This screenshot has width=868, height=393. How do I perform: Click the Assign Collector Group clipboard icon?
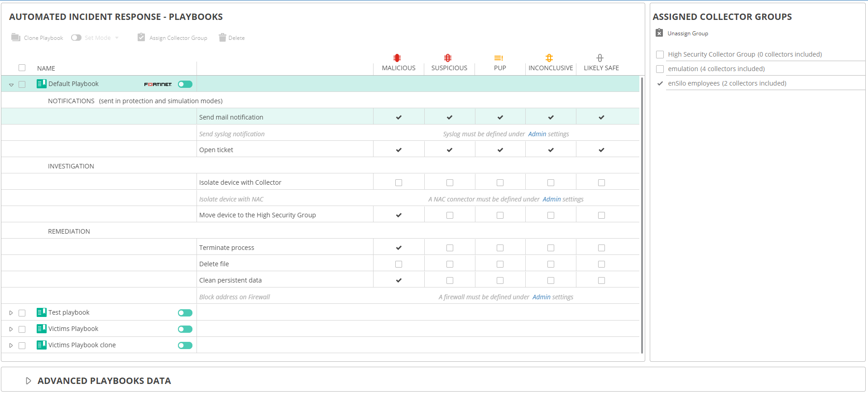(x=141, y=37)
